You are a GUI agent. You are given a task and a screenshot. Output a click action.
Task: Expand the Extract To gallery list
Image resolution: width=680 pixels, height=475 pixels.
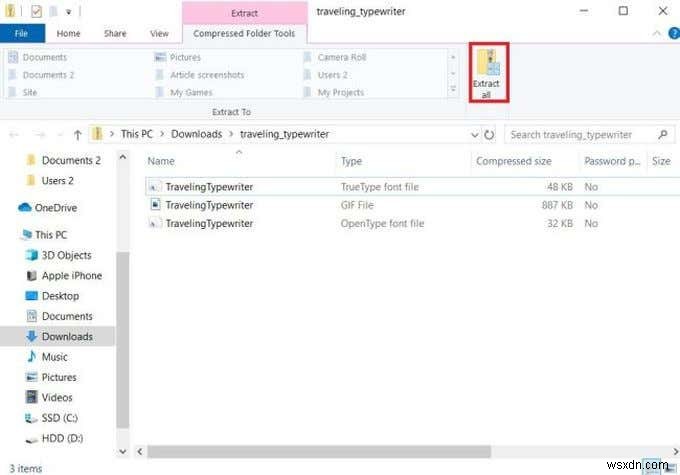453,90
